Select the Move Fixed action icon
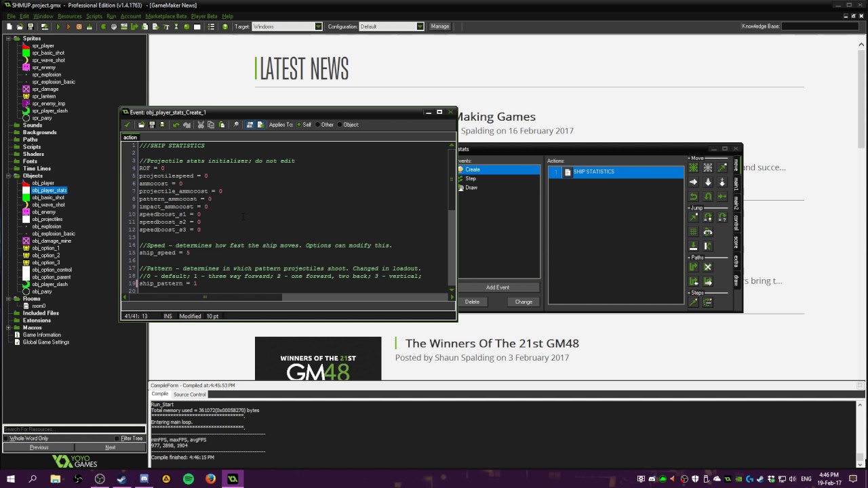This screenshot has height=488, width=868. pyautogui.click(x=694, y=167)
